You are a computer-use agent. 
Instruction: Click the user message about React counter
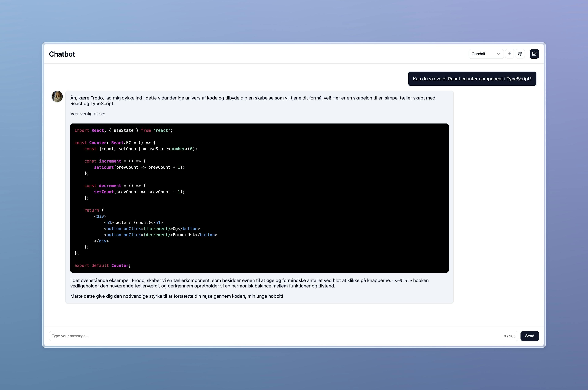pyautogui.click(x=472, y=79)
